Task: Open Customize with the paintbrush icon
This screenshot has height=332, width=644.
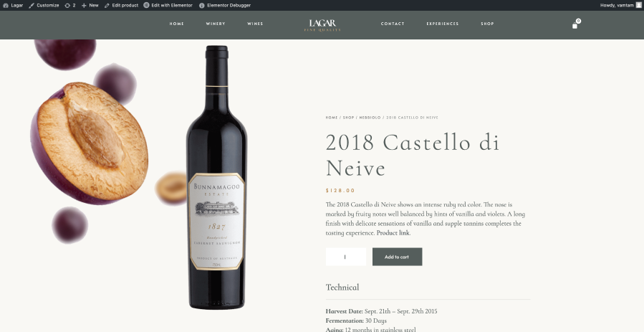Action: [x=32, y=5]
